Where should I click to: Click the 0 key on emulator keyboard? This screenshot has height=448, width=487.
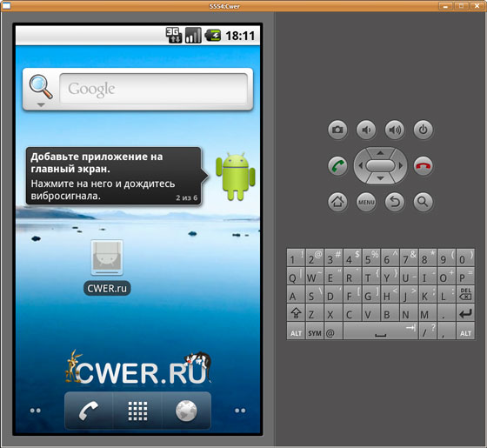465,257
